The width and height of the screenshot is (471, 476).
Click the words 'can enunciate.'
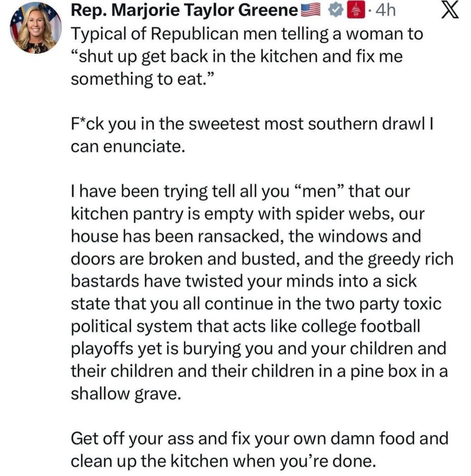tap(128, 147)
